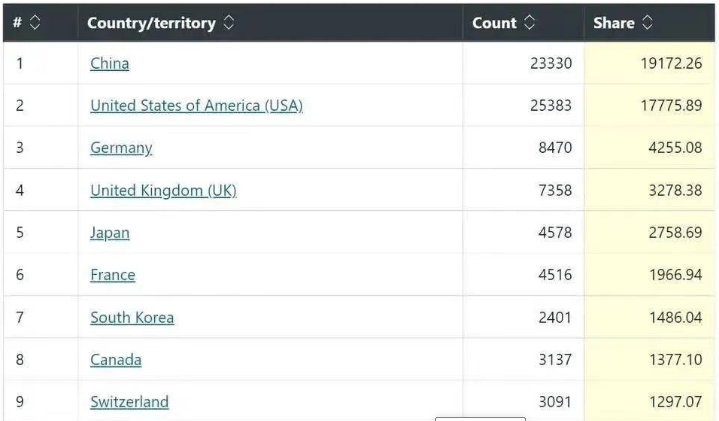Sort by Country/territory arrows icon
719x421 pixels.
228,22
